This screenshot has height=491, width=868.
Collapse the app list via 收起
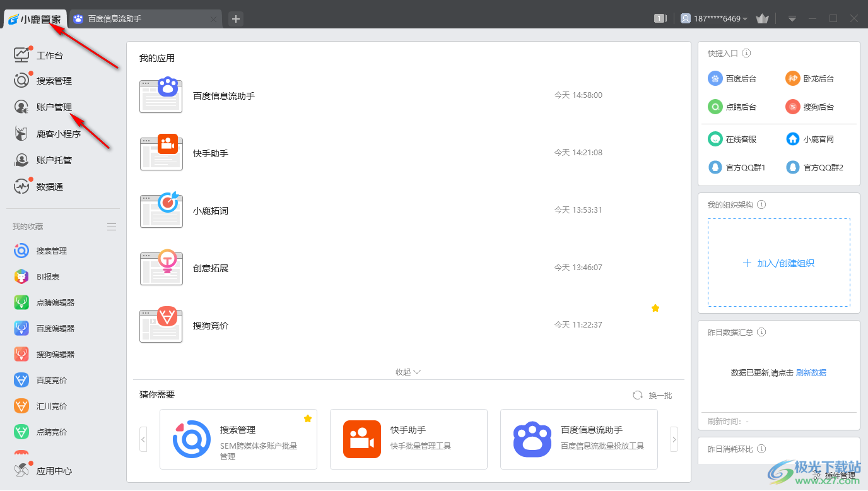click(408, 372)
